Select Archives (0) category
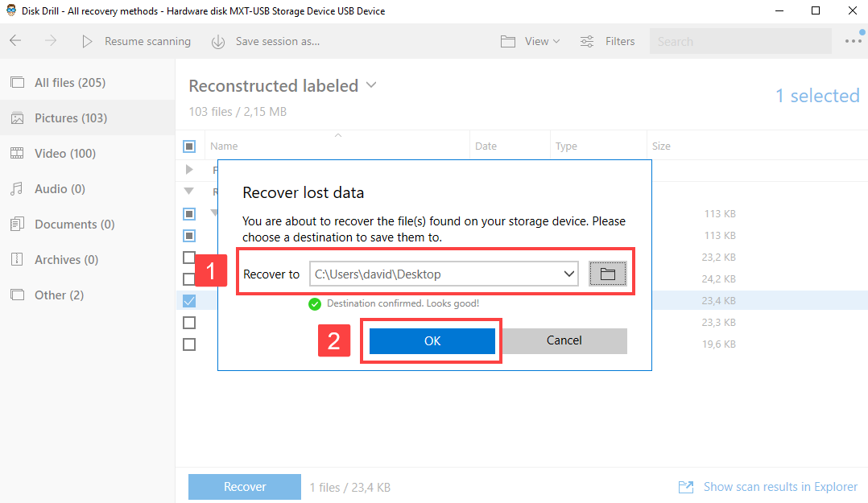Image resolution: width=868 pixels, height=503 pixels. 66,260
